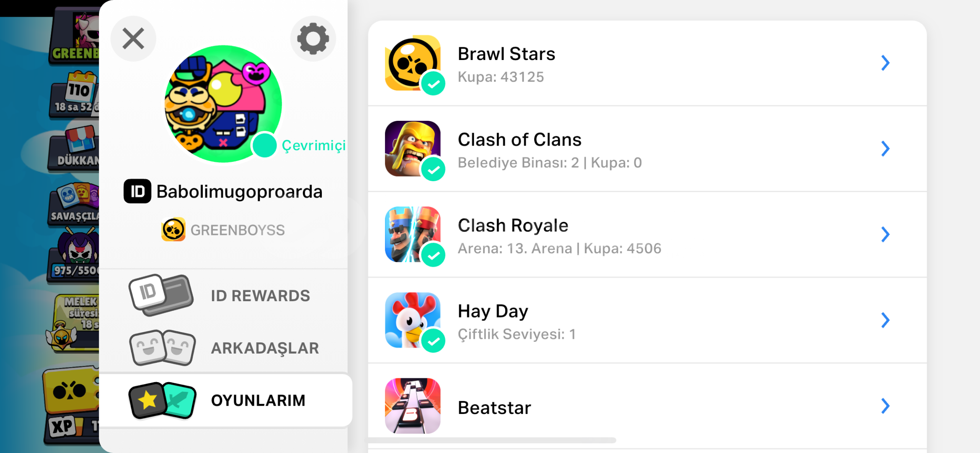The image size is (980, 453).
Task: Select the OYUNLARIM tab
Action: click(x=225, y=401)
